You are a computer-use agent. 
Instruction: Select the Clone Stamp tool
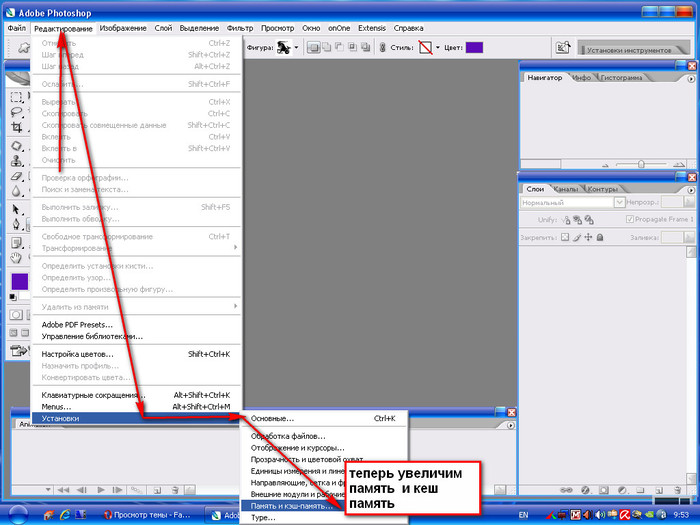[x=17, y=161]
